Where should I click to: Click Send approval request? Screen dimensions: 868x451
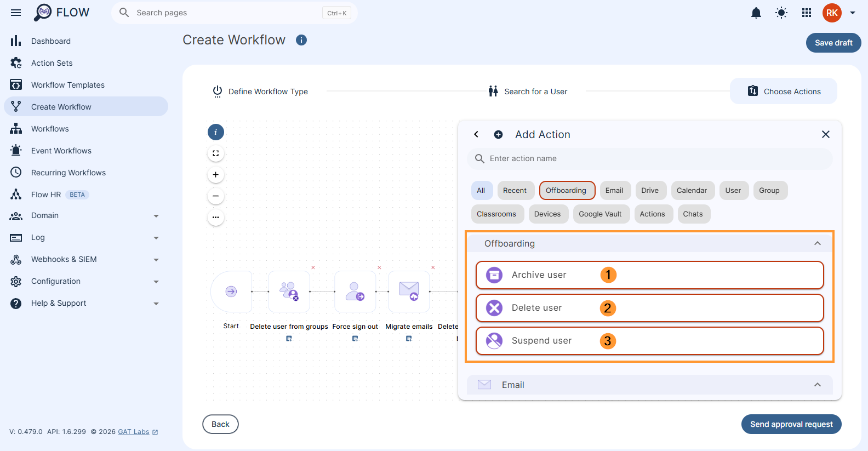[791, 424]
